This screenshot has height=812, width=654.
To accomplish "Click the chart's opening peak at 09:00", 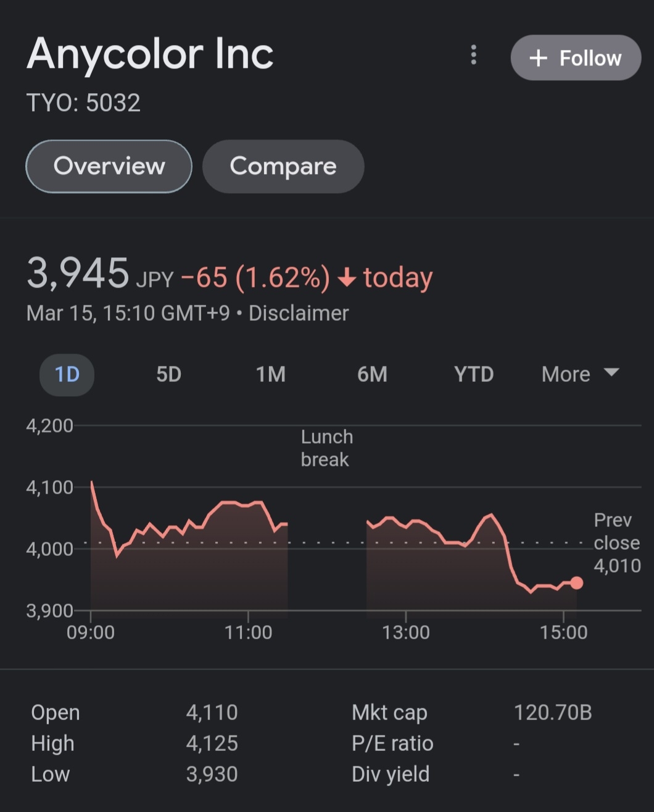I will click(x=91, y=482).
